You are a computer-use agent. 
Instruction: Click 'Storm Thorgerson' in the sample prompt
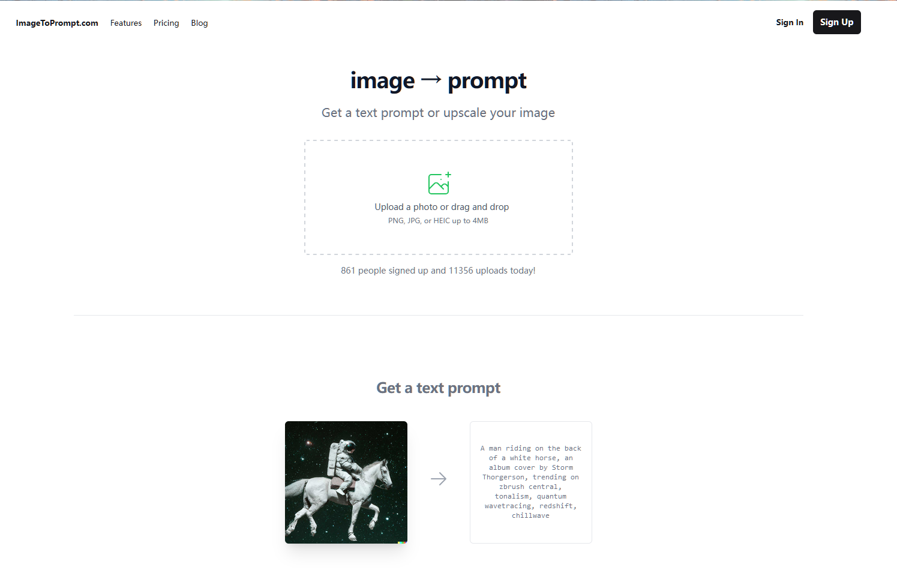pyautogui.click(x=531, y=472)
